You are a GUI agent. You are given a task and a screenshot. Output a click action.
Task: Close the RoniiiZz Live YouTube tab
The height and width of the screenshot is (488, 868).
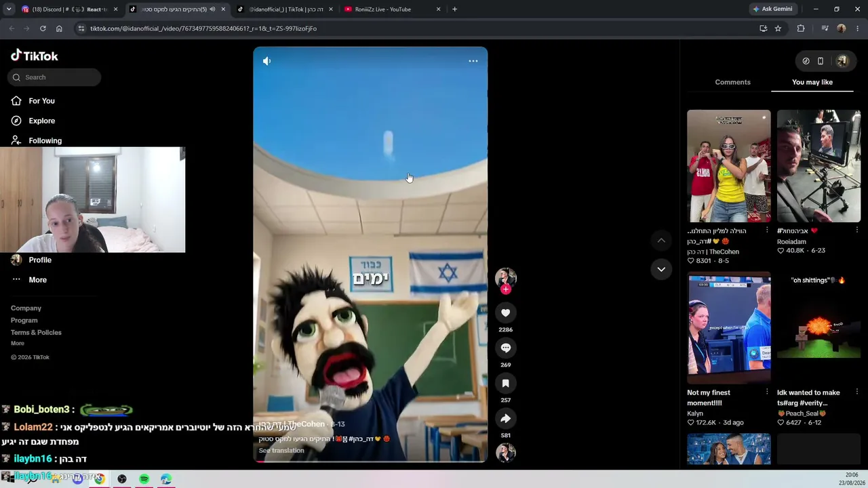(438, 9)
